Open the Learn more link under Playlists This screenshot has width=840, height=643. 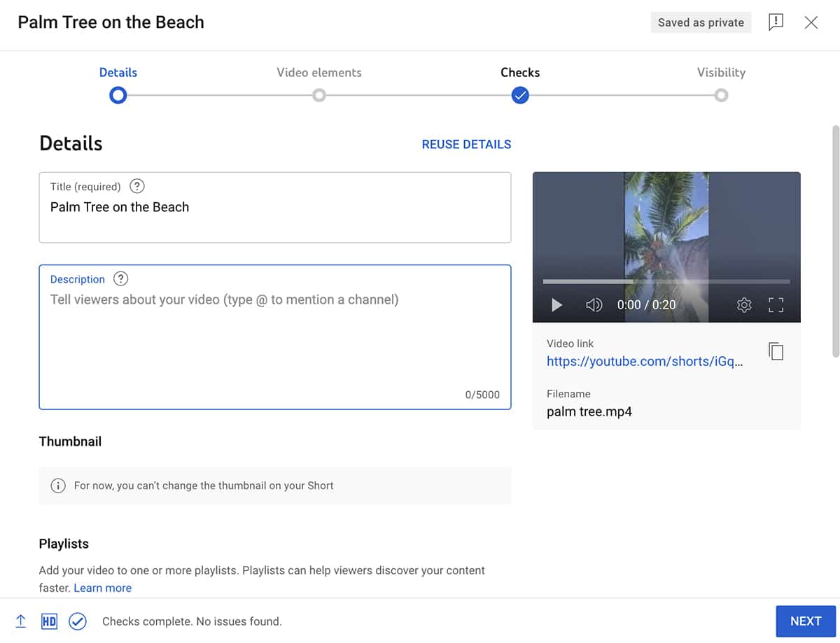click(102, 588)
